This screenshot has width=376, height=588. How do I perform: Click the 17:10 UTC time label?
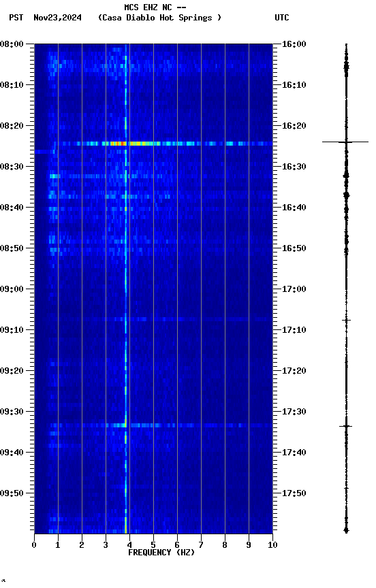click(x=294, y=330)
